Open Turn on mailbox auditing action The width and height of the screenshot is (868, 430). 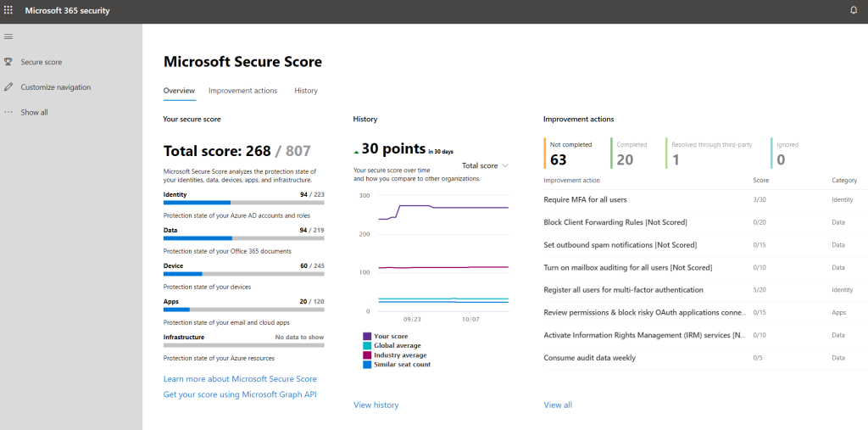[x=628, y=268]
